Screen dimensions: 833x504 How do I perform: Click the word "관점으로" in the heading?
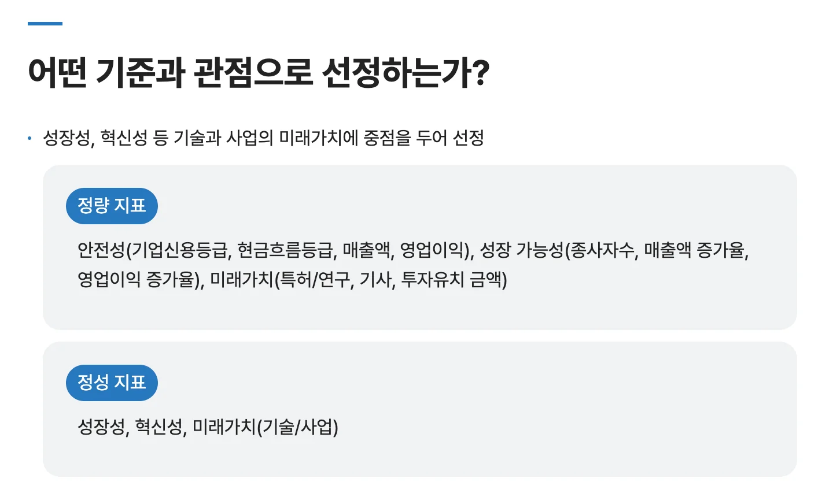pyautogui.click(x=253, y=73)
